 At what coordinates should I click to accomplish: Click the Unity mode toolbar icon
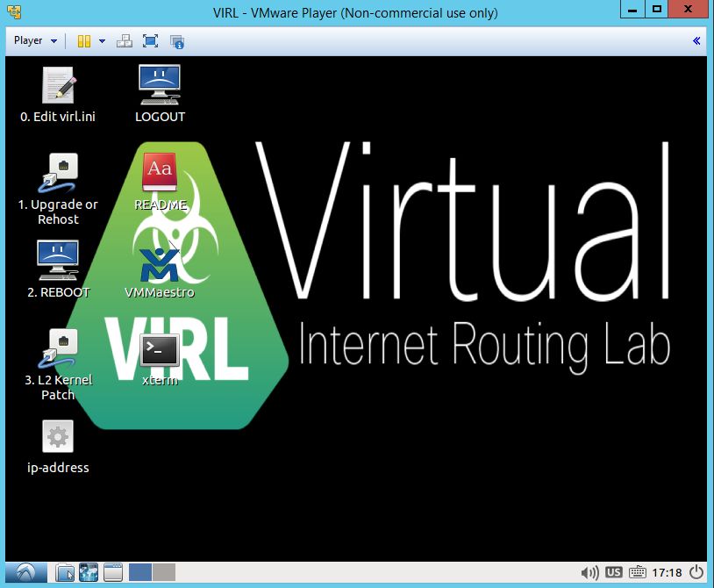[x=176, y=41]
